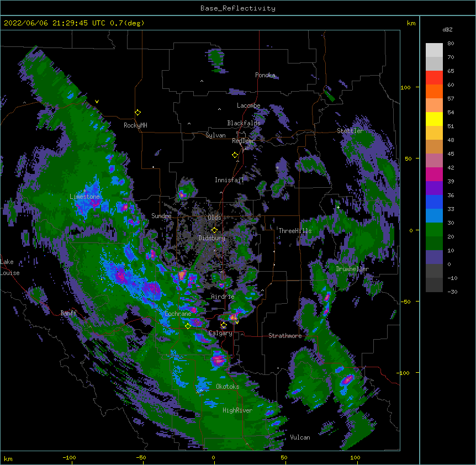Viewport: 476px width, 465px height.
Task: Click the Airdrie label
Action: (223, 297)
